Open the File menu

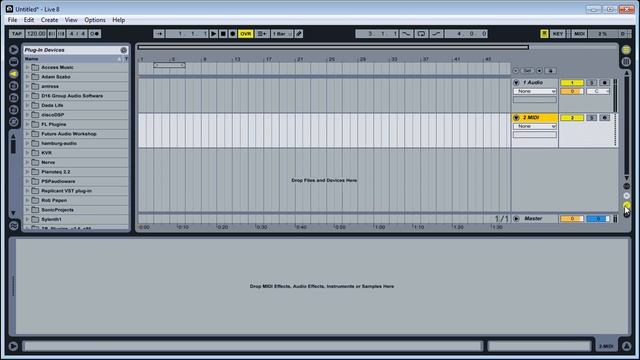tap(12, 20)
